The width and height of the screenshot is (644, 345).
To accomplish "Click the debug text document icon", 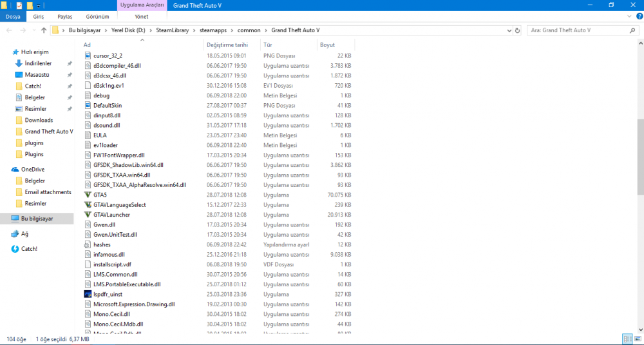I will point(88,95).
